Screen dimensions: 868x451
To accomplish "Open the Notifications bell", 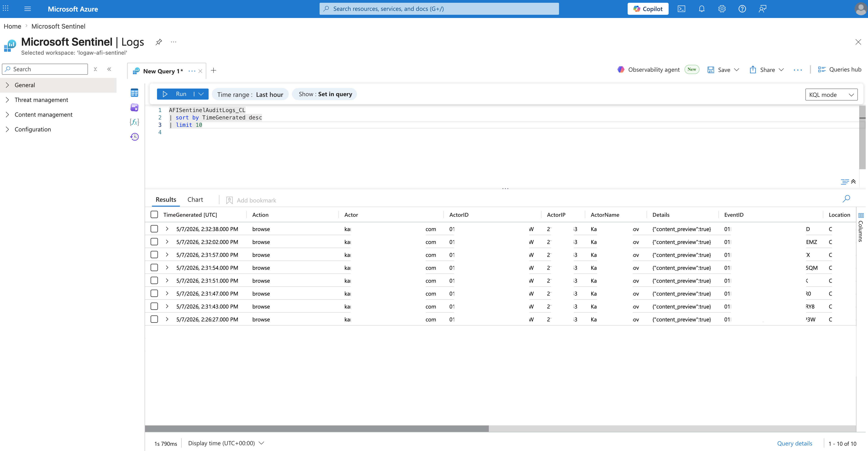I will point(702,9).
